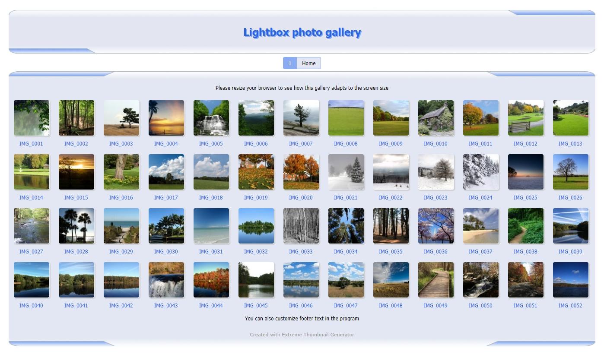Open the IMG_0052 caption link

coord(570,306)
